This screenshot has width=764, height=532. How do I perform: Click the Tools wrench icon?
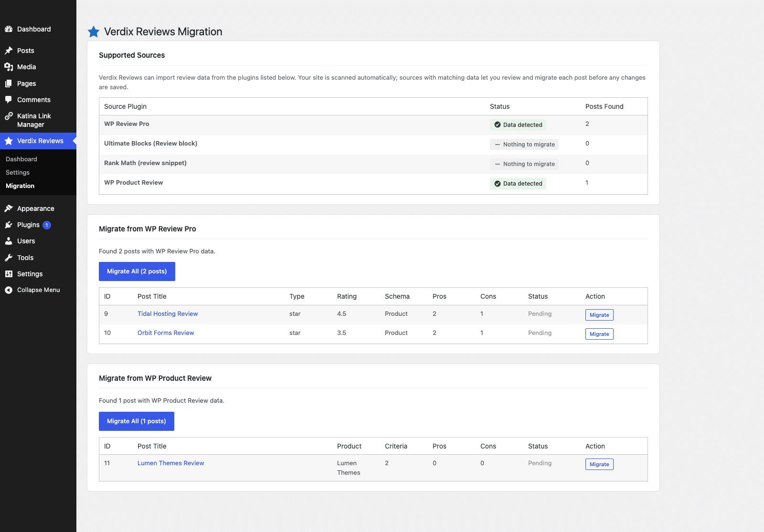click(9, 258)
